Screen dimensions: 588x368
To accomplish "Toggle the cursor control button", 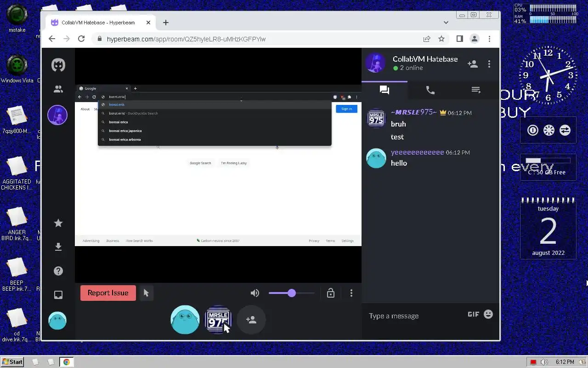I will coord(146,293).
